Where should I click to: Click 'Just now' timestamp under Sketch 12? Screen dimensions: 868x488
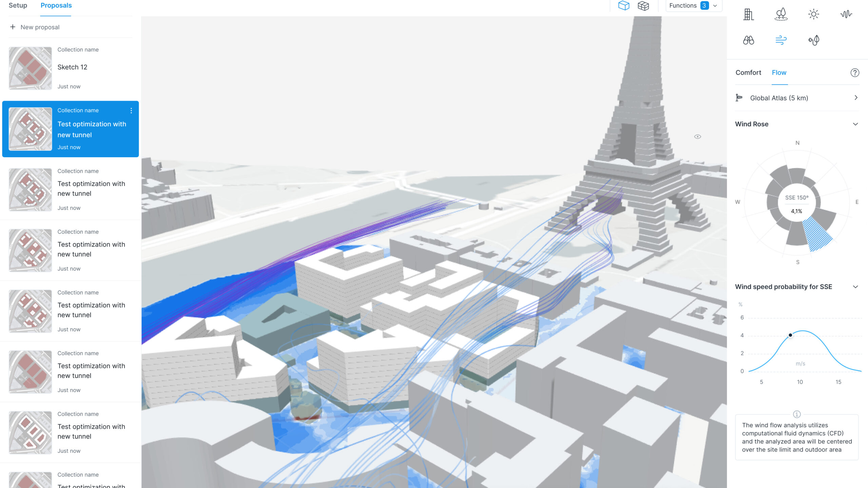pyautogui.click(x=69, y=86)
